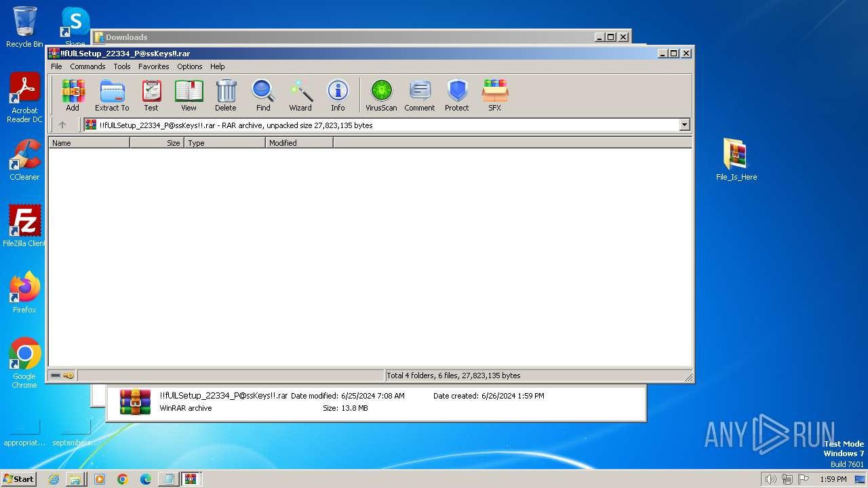Image resolution: width=868 pixels, height=488 pixels.
Task: Go up one level arrow button
Action: click(62, 125)
